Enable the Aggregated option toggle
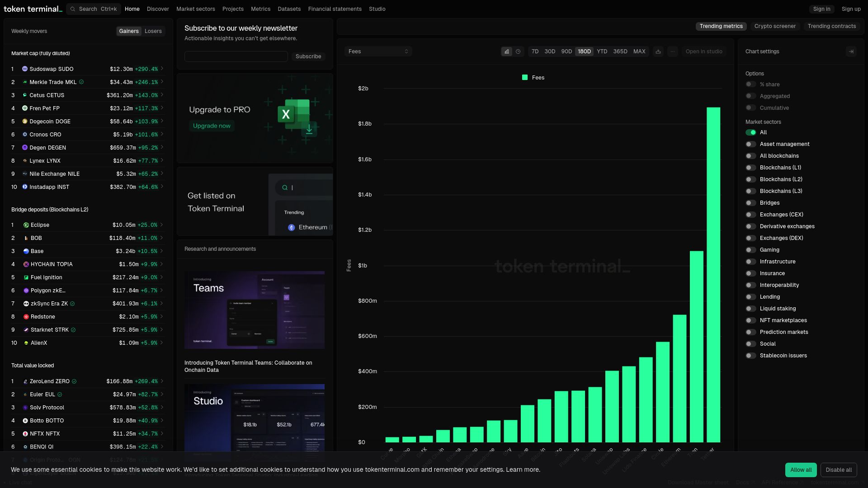The width and height of the screenshot is (868, 488). pyautogui.click(x=751, y=96)
